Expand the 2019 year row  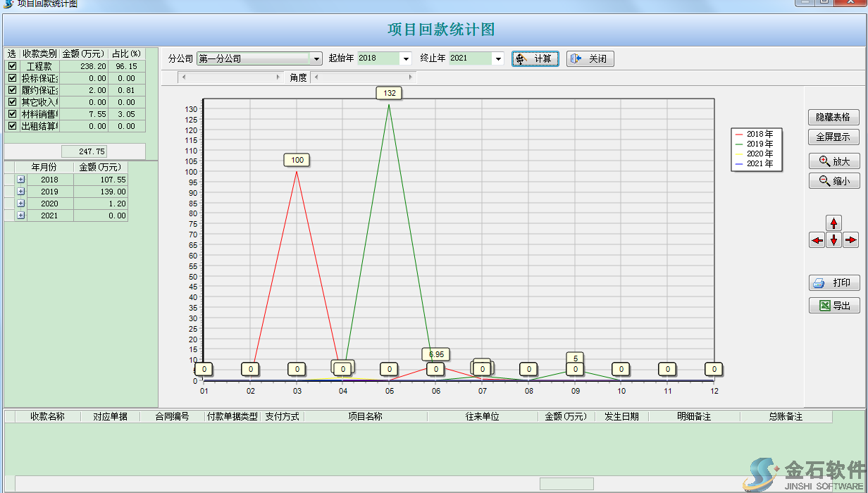click(x=20, y=192)
